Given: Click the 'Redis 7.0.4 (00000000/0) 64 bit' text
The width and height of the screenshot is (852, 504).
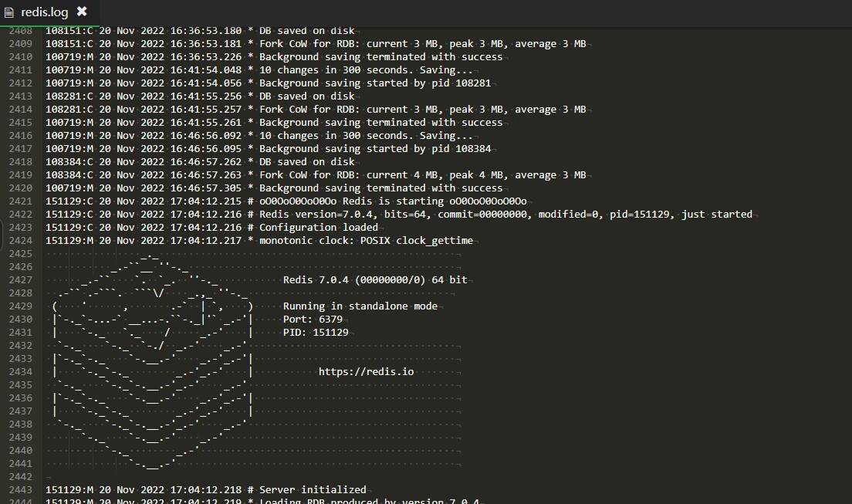Looking at the screenshot, I should [375, 280].
